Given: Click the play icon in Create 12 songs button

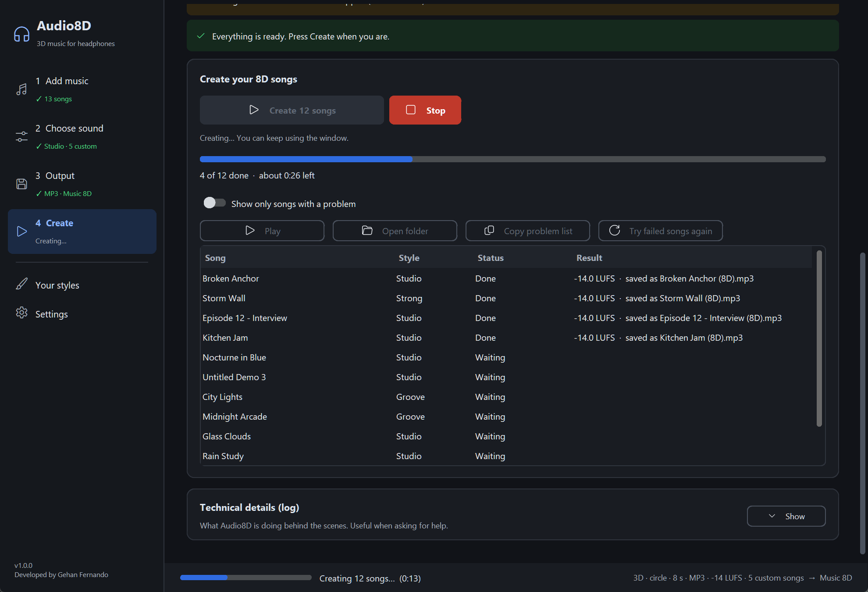Looking at the screenshot, I should [x=254, y=110].
